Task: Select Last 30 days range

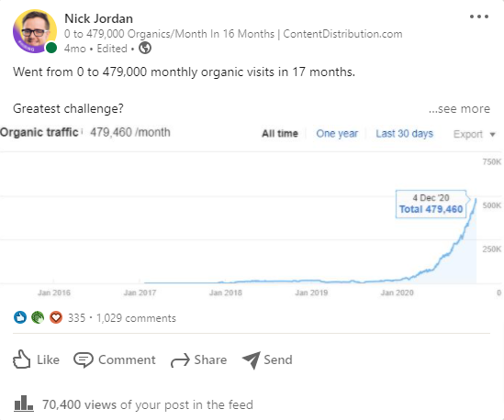Action: point(404,133)
